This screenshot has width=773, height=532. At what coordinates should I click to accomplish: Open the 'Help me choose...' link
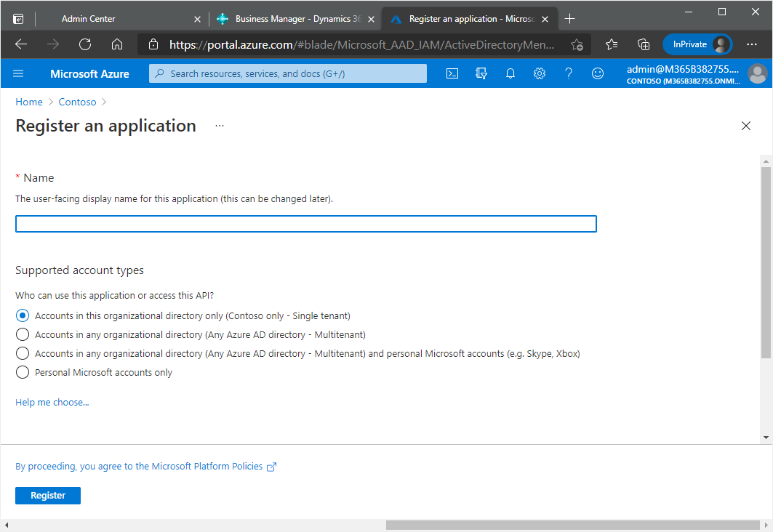tap(52, 403)
